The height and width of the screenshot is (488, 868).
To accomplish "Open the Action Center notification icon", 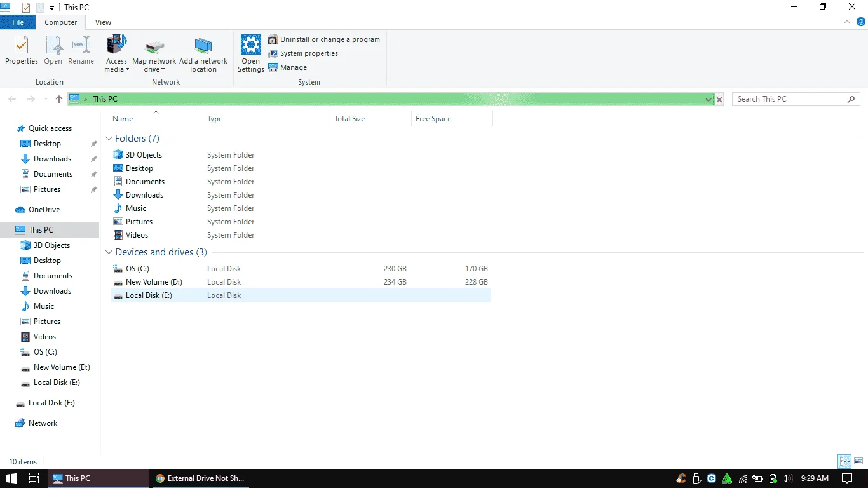I will click(x=846, y=478).
